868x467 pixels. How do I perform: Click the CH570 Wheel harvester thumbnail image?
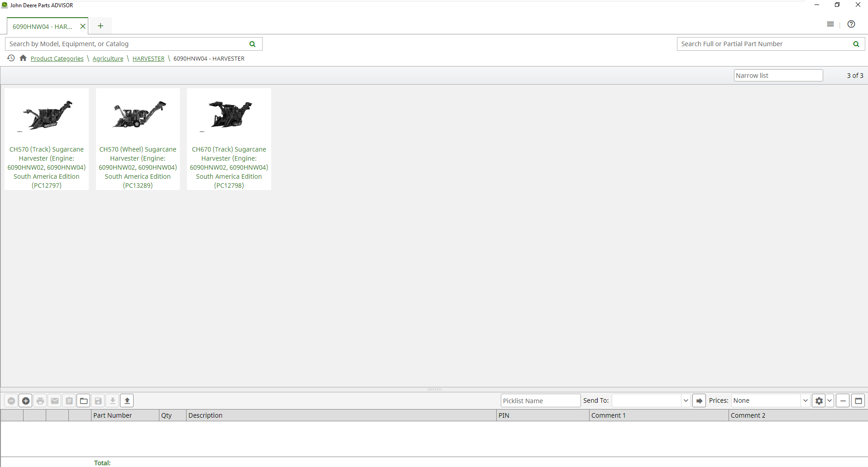tap(139, 114)
